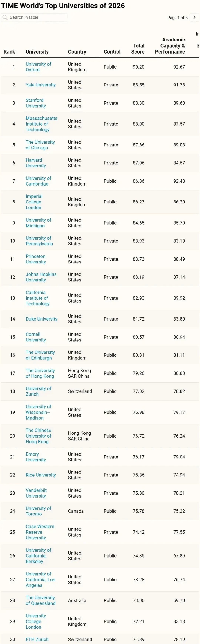The width and height of the screenshot is (200, 644).
Task: Click Page 1 of 5 indicator
Action: point(177,18)
